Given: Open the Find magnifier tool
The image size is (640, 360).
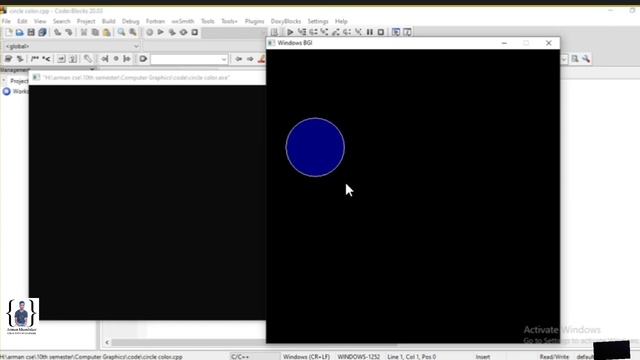Looking at the screenshot, I should 121,32.
